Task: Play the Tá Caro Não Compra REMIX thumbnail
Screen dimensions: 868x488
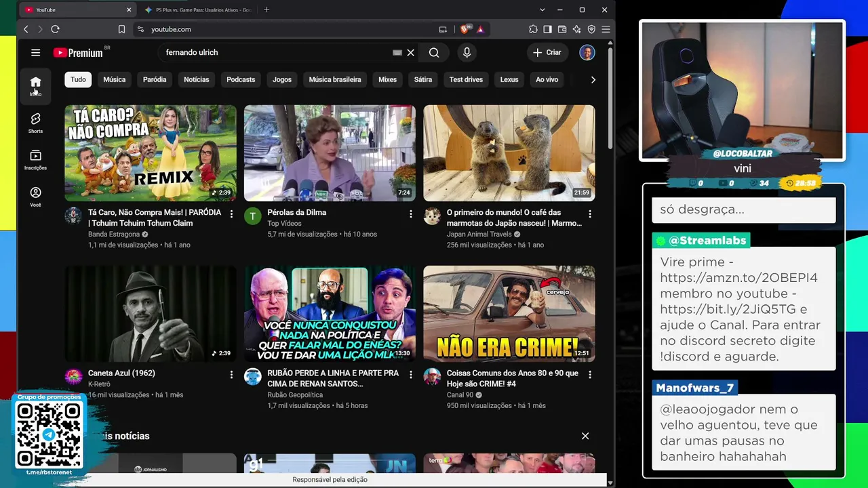Action: pos(151,153)
